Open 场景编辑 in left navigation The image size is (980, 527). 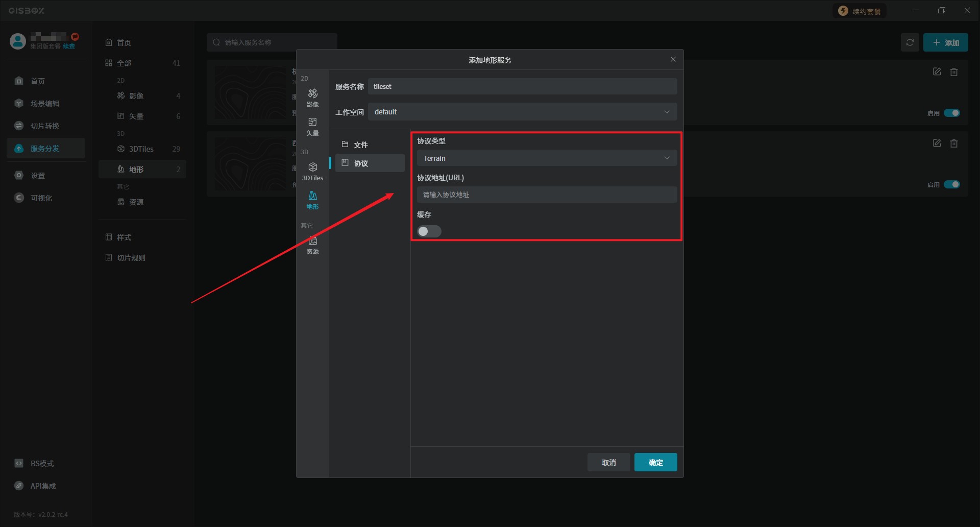coord(44,104)
